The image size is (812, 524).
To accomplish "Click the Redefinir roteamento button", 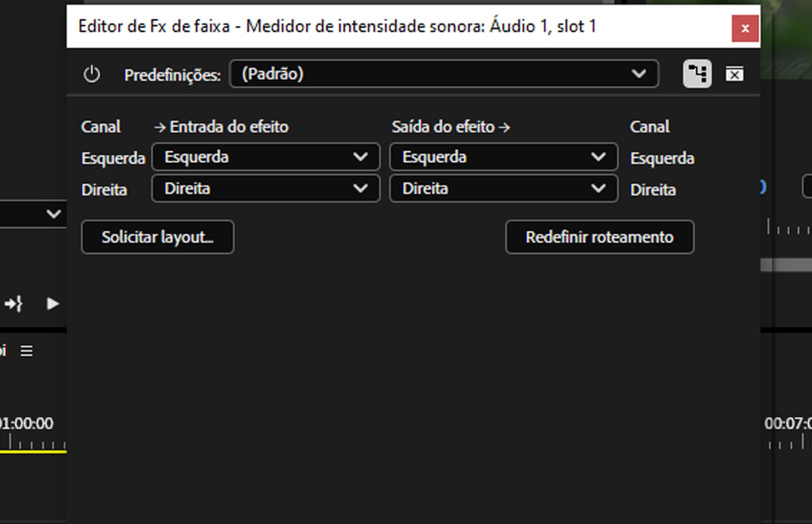I will pos(600,237).
